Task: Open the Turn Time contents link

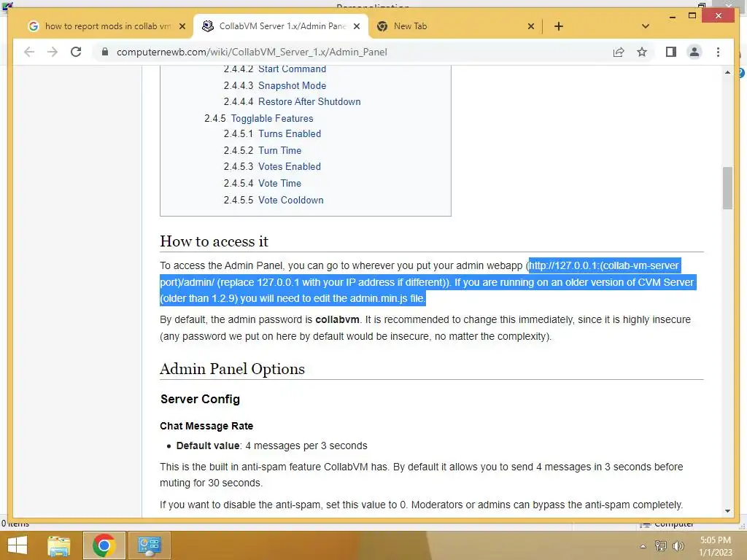Action: (x=279, y=150)
